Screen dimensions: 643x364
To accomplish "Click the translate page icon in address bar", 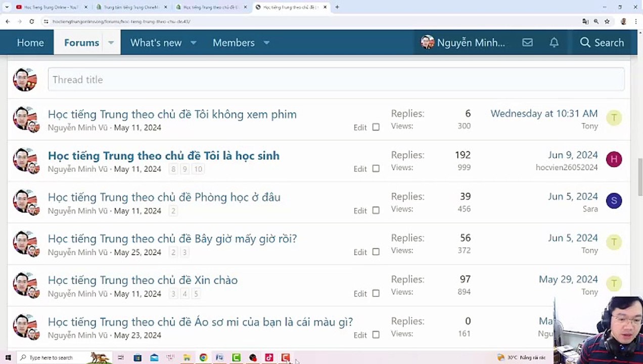I will point(585,21).
